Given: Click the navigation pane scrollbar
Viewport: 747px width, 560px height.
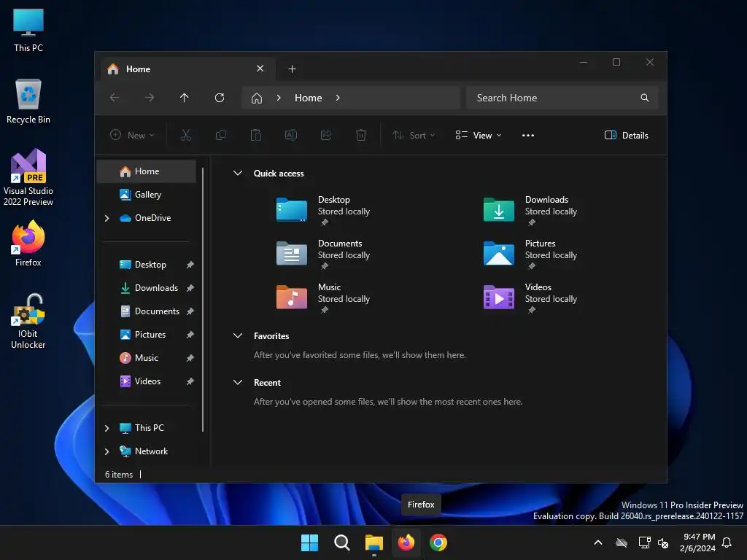Looking at the screenshot, I should click(x=203, y=299).
